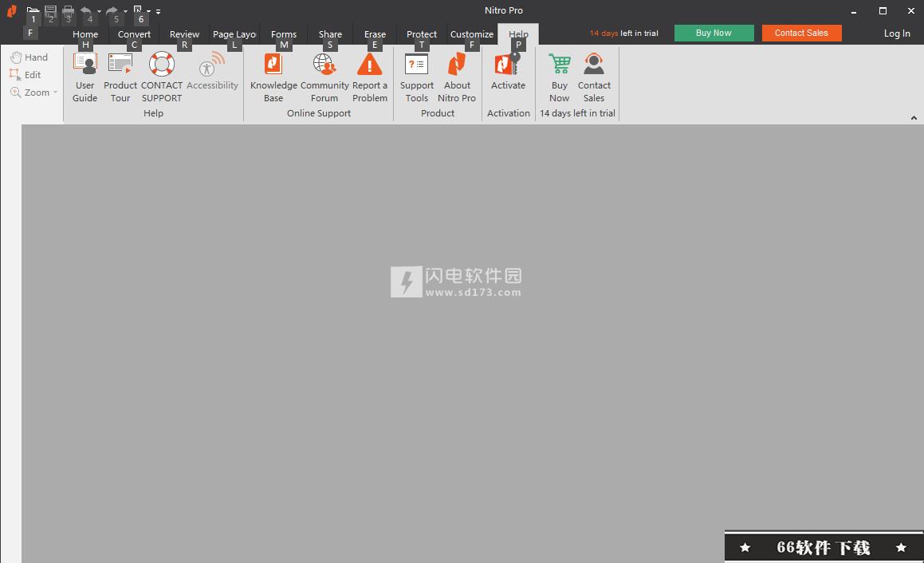
Task: Open Support Tools
Action: coord(417,77)
